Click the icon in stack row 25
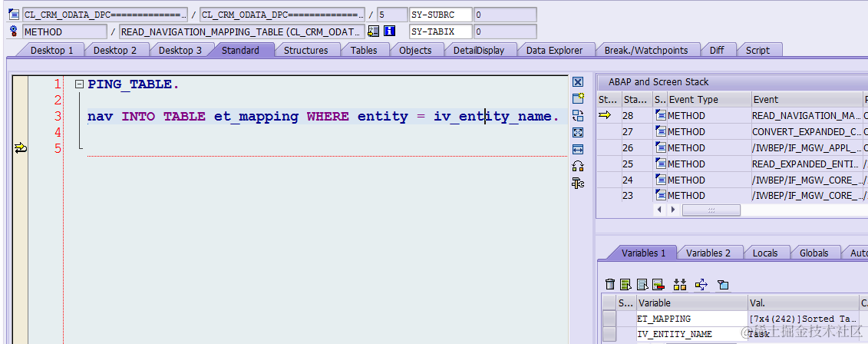The image size is (868, 344). pyautogui.click(x=660, y=164)
